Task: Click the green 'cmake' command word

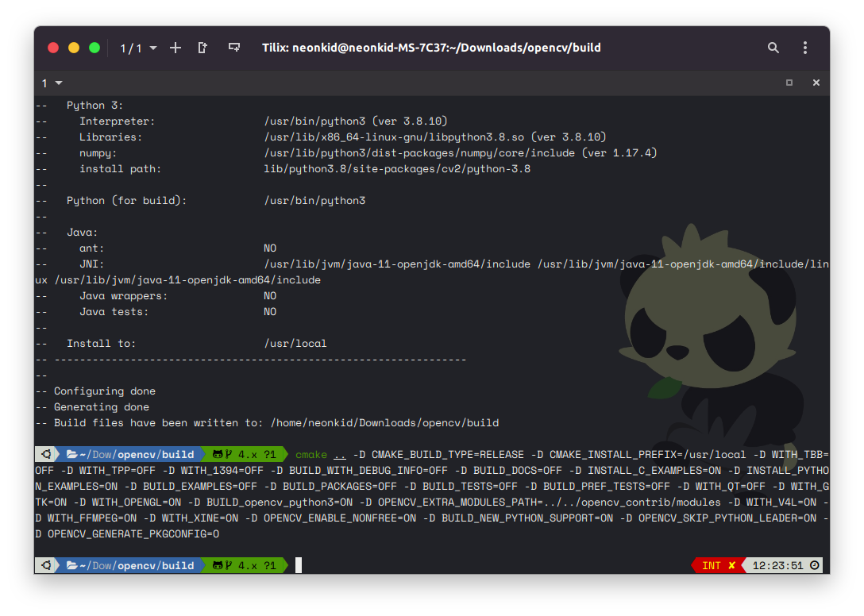Action: pos(311,455)
